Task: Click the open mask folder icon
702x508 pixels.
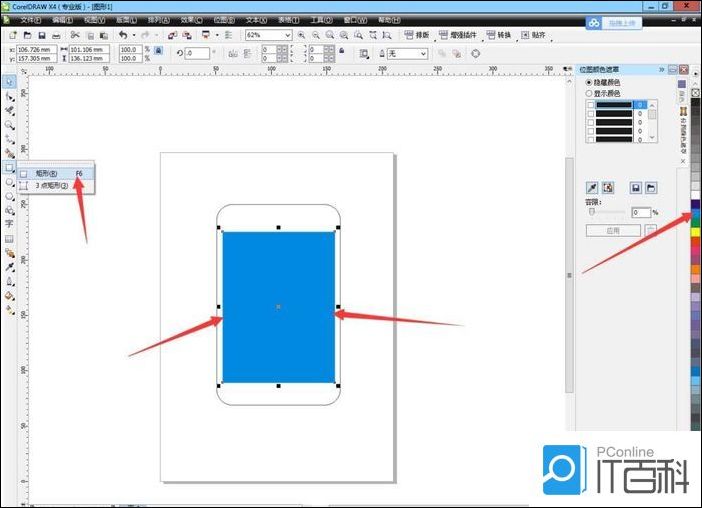Action: [650, 187]
